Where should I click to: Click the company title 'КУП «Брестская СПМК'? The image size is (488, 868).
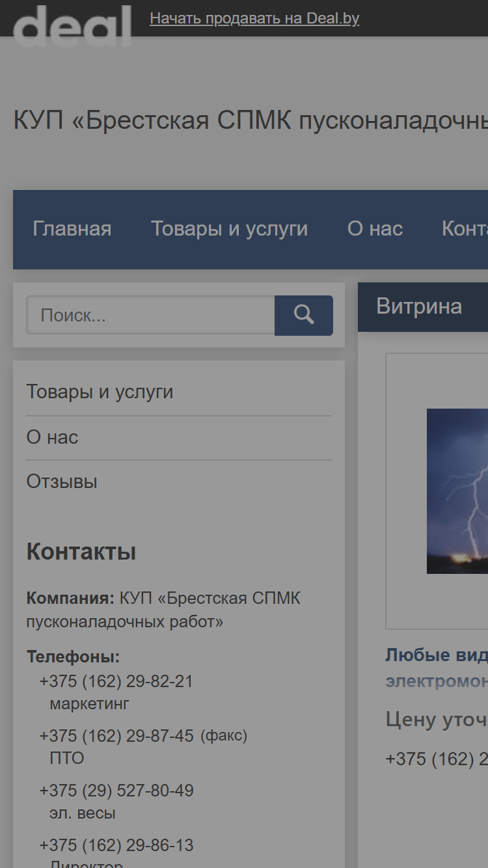[251, 121]
